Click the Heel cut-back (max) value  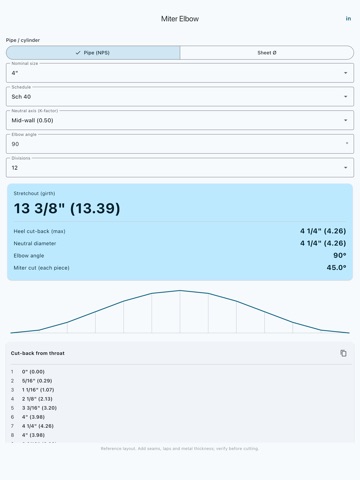323,231
